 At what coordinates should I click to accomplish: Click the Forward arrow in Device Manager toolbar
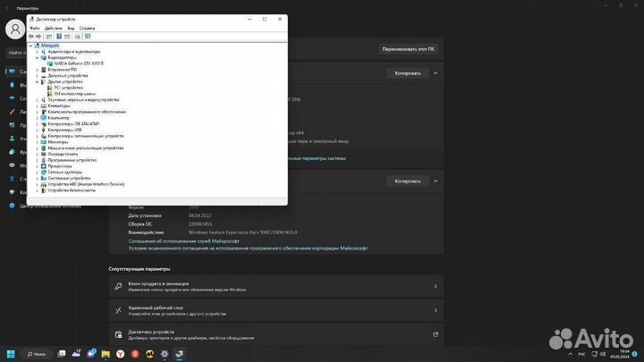tap(38, 37)
